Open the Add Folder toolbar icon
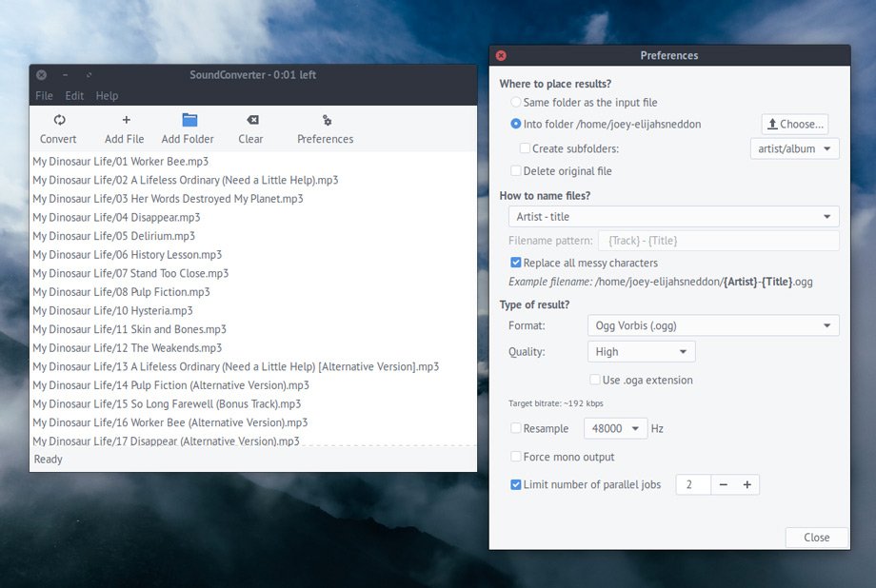This screenshot has width=876, height=588. [x=189, y=120]
